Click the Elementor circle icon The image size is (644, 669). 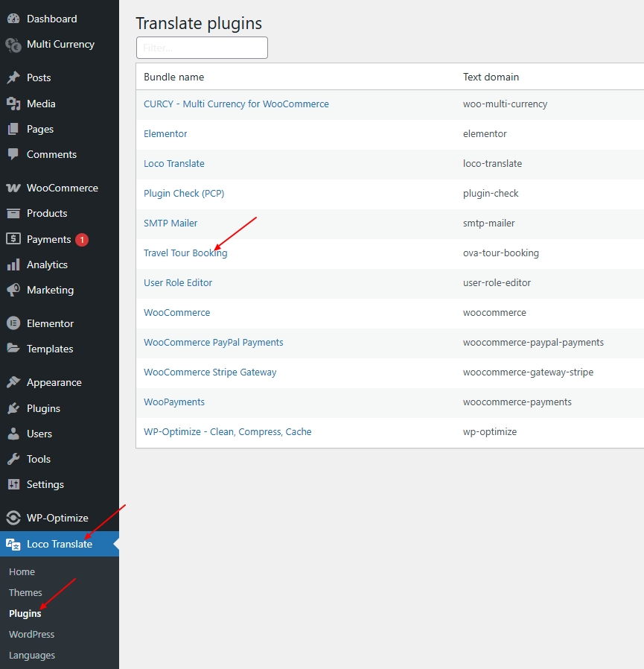(x=13, y=323)
